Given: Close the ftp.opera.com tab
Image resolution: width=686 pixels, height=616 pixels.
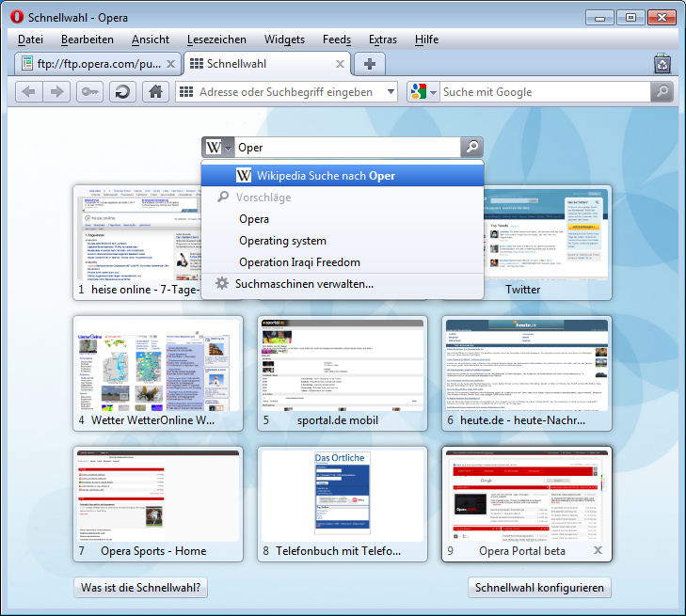Looking at the screenshot, I should click(171, 64).
